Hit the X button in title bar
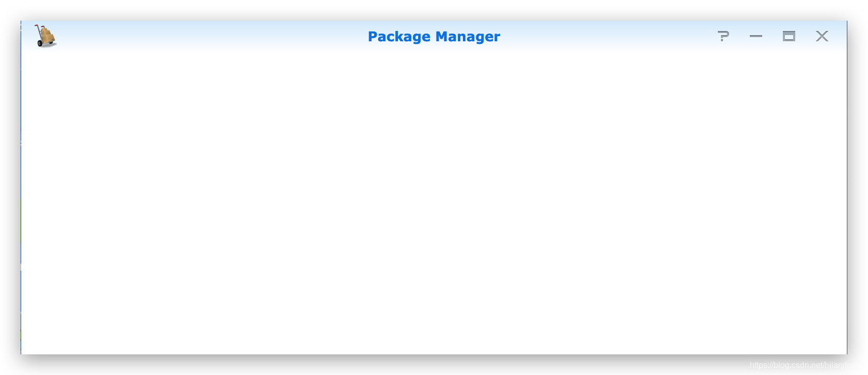The height and width of the screenshot is (375, 868). (x=822, y=36)
